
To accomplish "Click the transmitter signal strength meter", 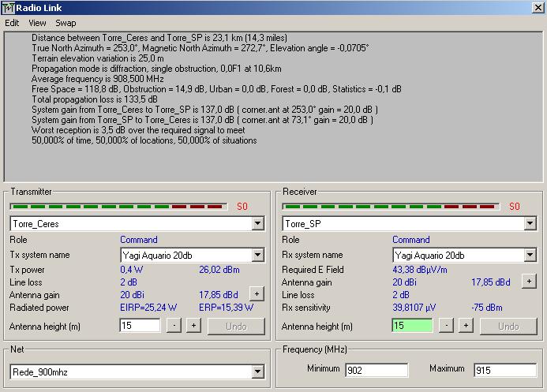I will (x=118, y=207).
